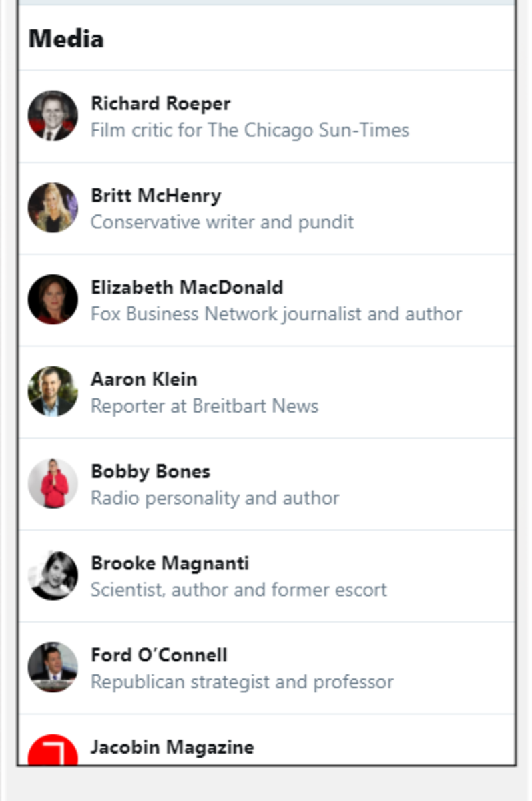
Task: Select Bobby Bones' red hoodie avatar
Action: [x=53, y=484]
